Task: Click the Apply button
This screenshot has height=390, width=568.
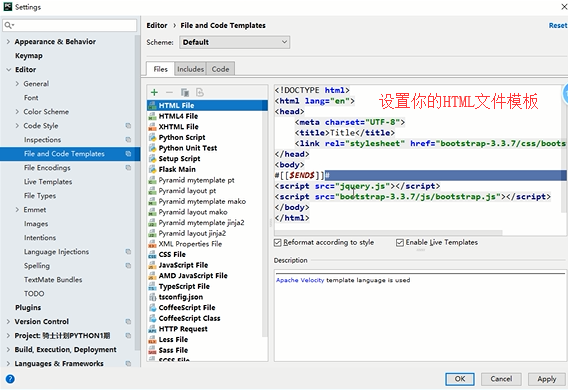Action: [x=547, y=379]
